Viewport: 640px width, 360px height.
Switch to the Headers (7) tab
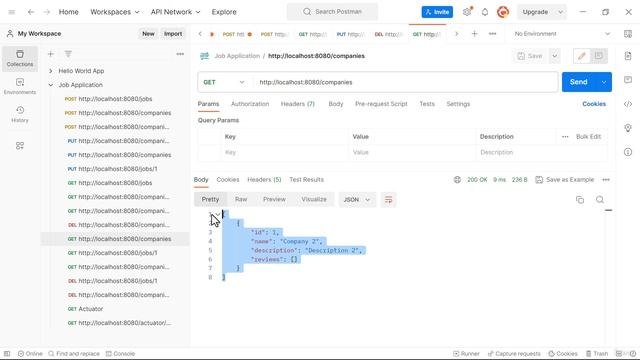(x=298, y=104)
